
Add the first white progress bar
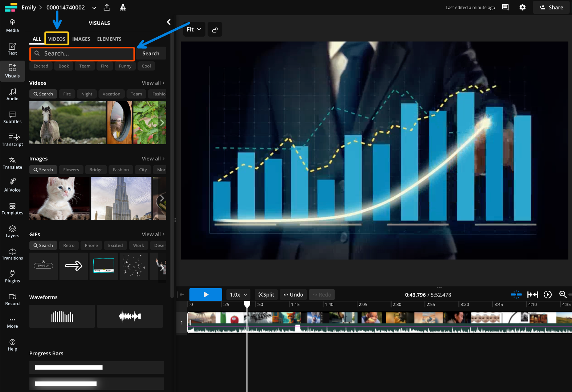point(97,367)
